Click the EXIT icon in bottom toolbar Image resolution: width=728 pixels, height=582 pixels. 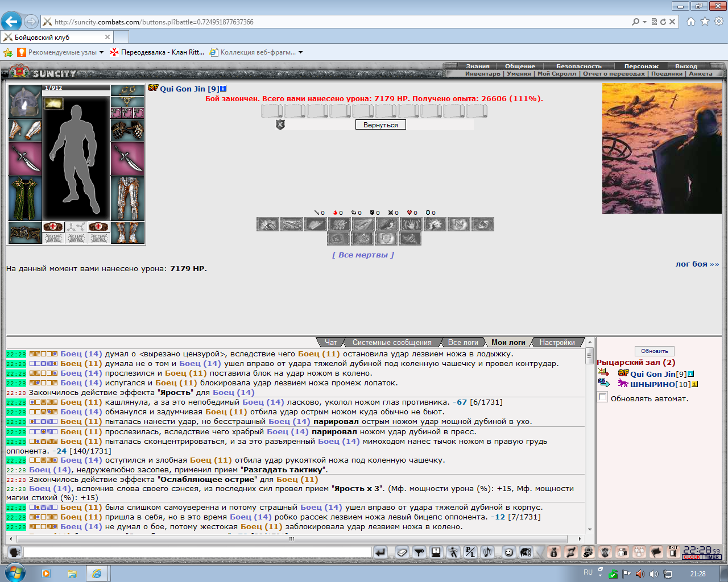click(673, 552)
